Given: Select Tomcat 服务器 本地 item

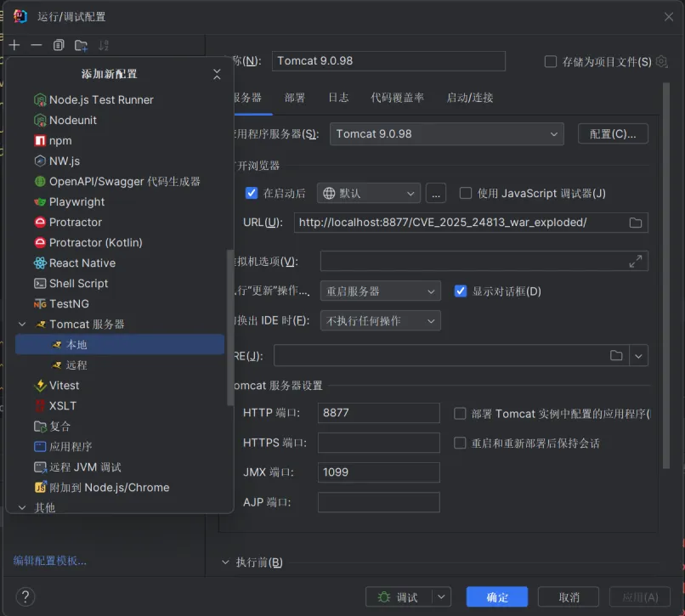Looking at the screenshot, I should point(120,344).
